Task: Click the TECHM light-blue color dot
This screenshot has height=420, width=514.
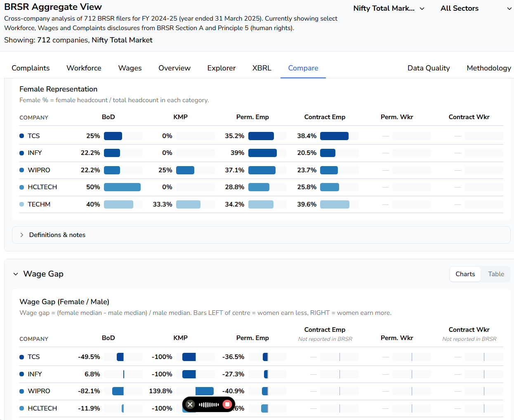Action: point(22,204)
